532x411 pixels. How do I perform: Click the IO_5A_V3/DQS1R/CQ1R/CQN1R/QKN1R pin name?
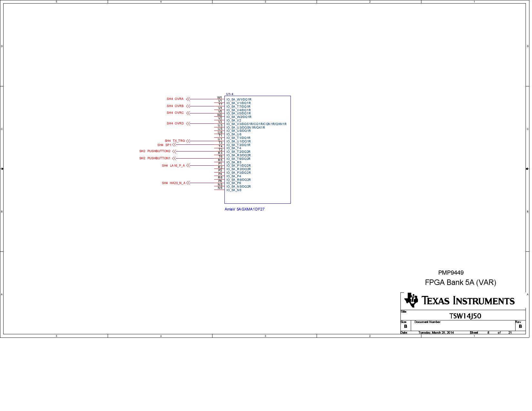point(256,124)
